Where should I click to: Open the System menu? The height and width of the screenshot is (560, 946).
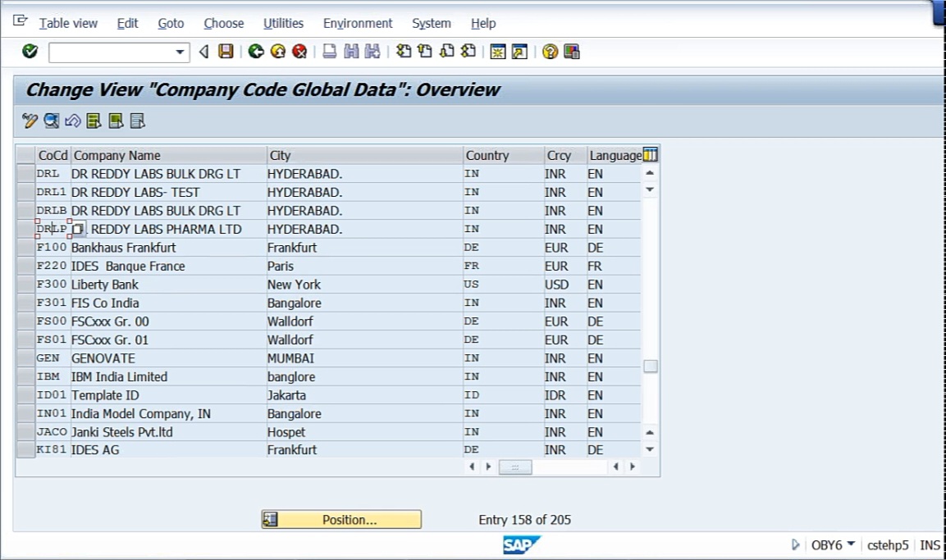click(x=432, y=24)
